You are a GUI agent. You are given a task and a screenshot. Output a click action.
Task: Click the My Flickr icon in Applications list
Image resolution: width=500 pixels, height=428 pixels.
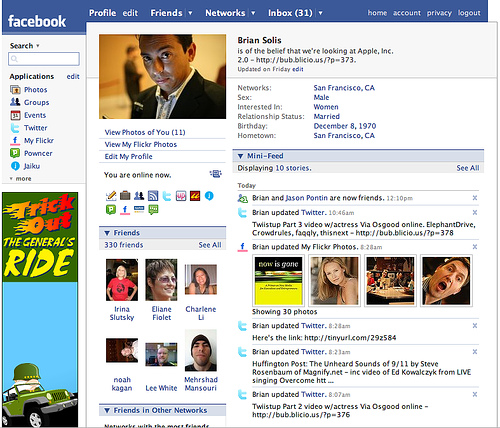pos(15,141)
